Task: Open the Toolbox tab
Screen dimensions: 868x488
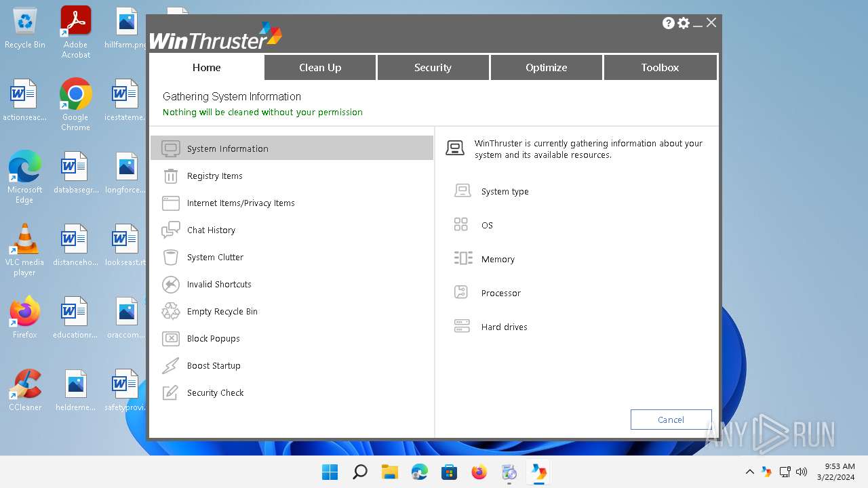Action: 660,67
